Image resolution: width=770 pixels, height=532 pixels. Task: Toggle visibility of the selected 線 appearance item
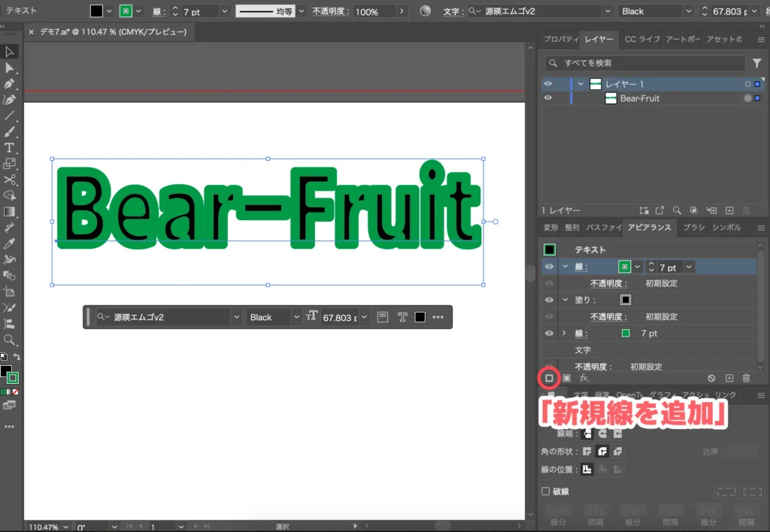pyautogui.click(x=549, y=267)
